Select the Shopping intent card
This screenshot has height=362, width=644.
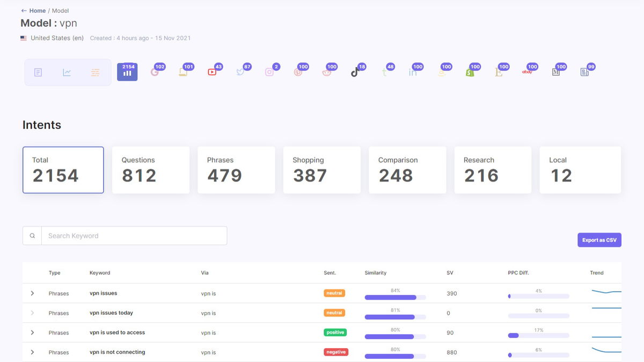pos(321,170)
